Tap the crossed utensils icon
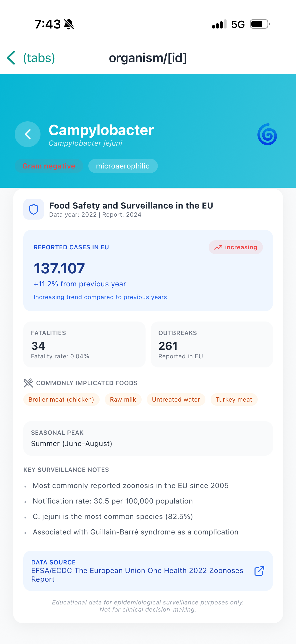The width and height of the screenshot is (296, 644). [28, 383]
